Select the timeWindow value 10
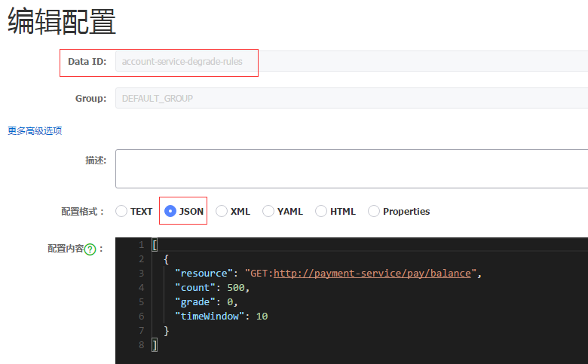 [x=262, y=316]
